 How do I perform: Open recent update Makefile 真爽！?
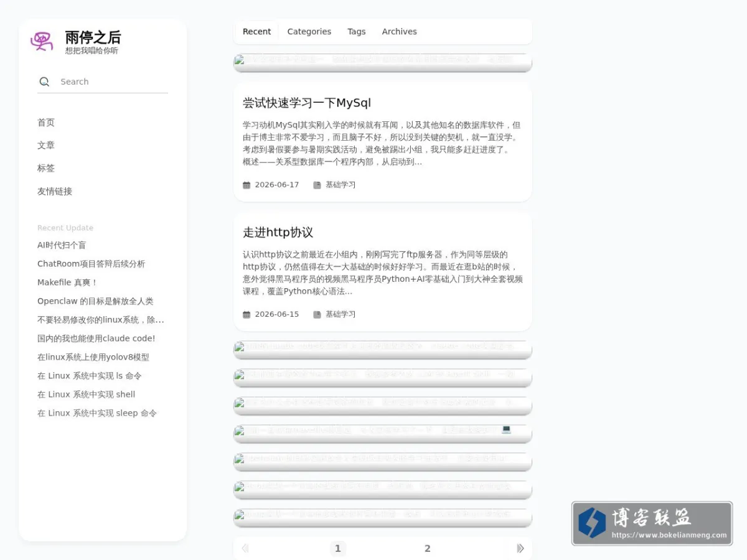click(68, 282)
